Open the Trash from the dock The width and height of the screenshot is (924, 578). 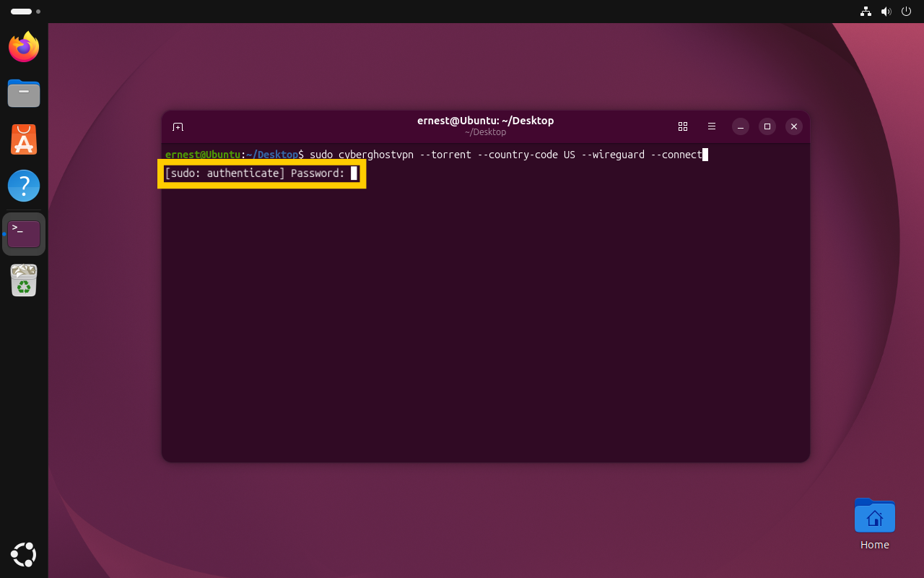click(24, 280)
